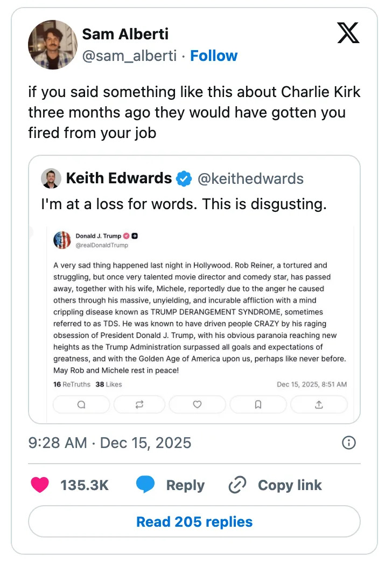Open Donald J. Trump's avatar in screenshot
The width and height of the screenshot is (392, 565).
click(62, 240)
